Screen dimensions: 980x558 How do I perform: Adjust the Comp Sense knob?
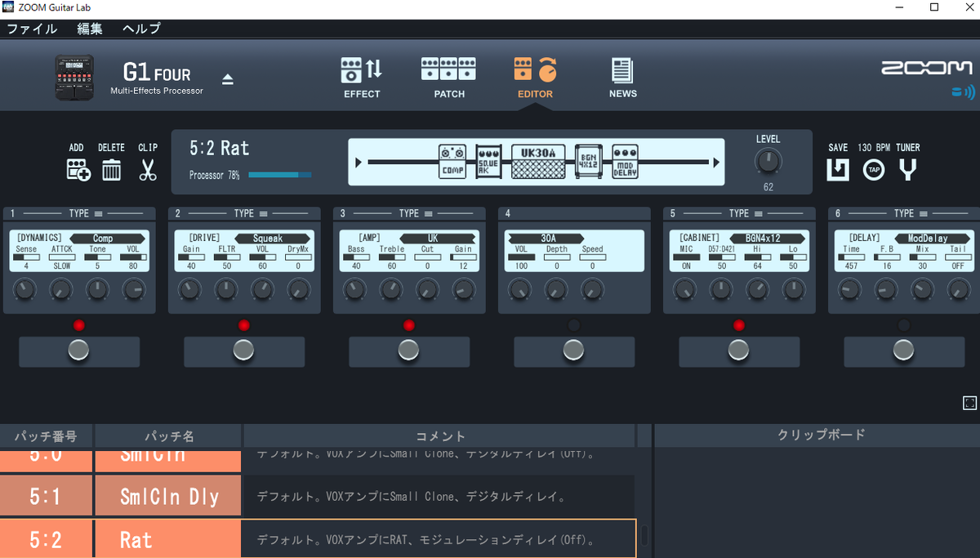[x=26, y=288]
